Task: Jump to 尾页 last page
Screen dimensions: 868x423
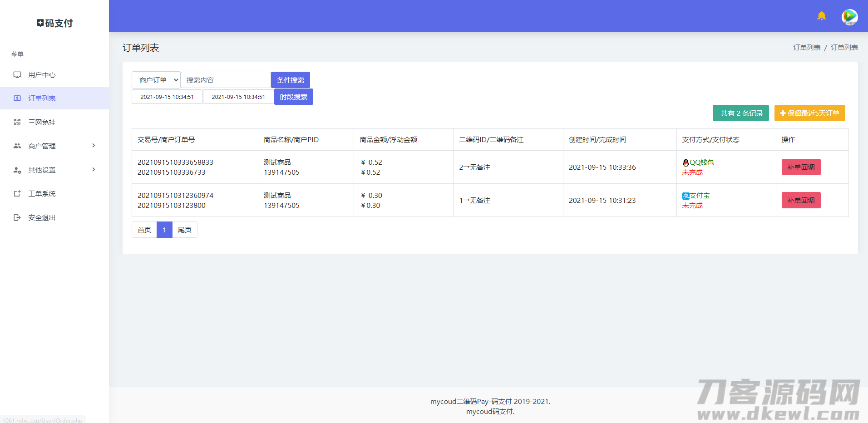Action: coord(185,230)
